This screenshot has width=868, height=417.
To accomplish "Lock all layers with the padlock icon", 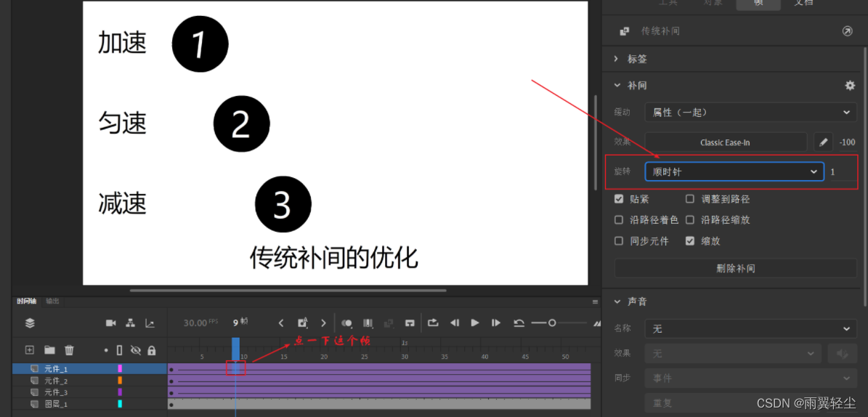I will (x=152, y=350).
